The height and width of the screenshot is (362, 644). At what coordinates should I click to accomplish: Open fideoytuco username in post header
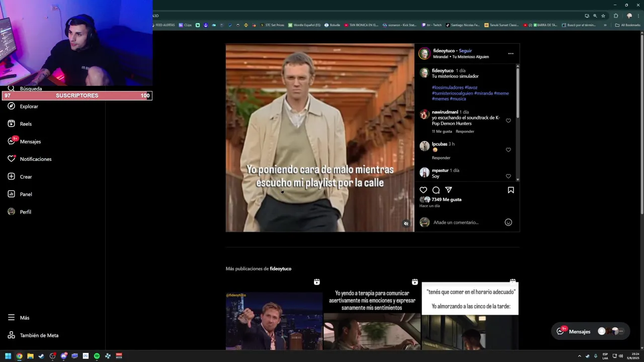(444, 51)
